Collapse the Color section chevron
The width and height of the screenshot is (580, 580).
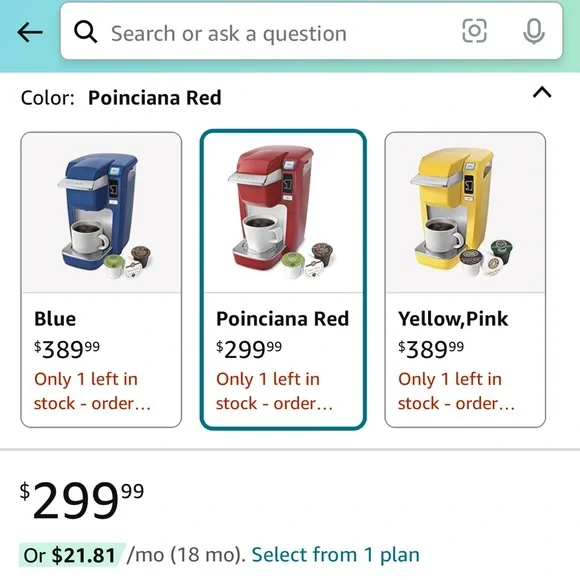[x=542, y=92]
